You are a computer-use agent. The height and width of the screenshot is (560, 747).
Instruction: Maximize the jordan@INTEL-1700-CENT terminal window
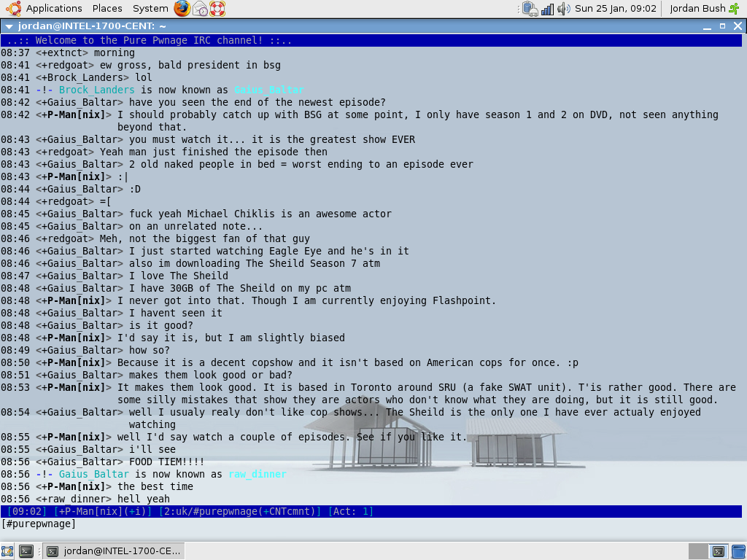pos(722,26)
